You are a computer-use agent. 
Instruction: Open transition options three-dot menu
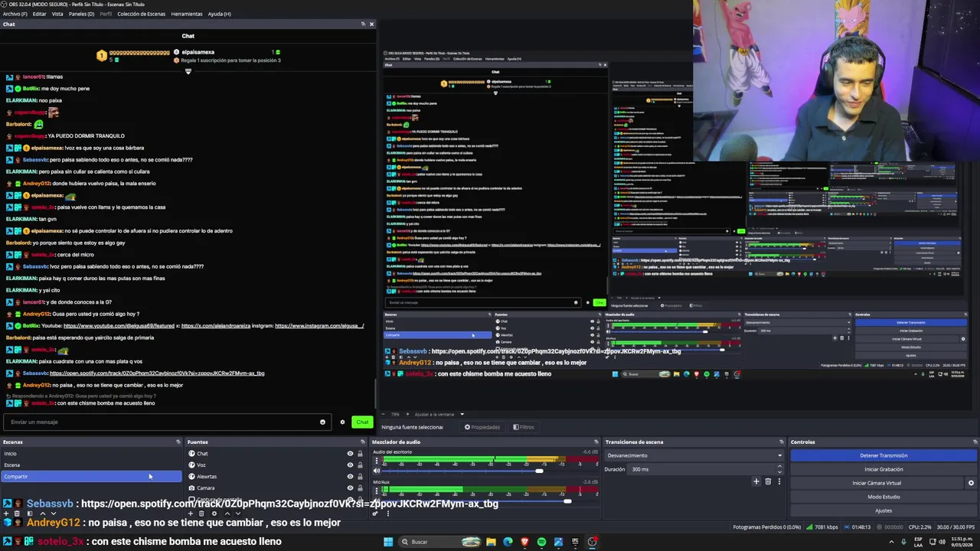pyautogui.click(x=779, y=481)
